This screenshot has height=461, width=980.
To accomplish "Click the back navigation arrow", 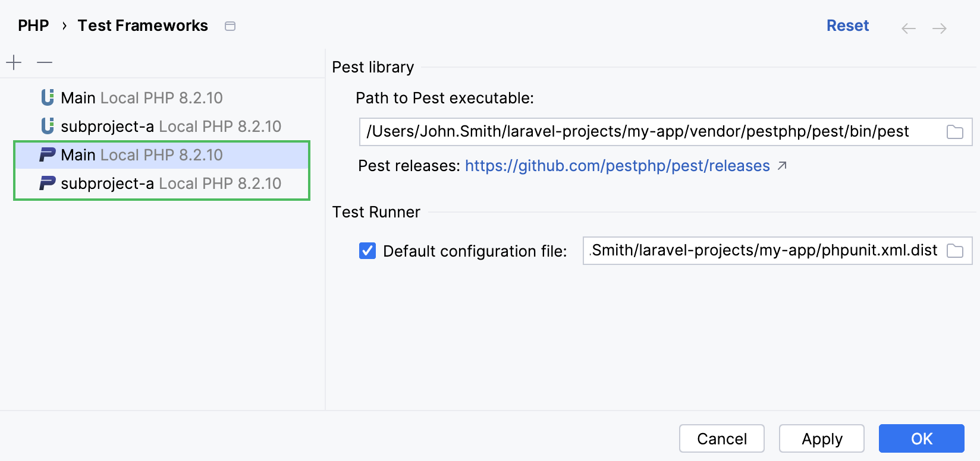I will [x=908, y=28].
